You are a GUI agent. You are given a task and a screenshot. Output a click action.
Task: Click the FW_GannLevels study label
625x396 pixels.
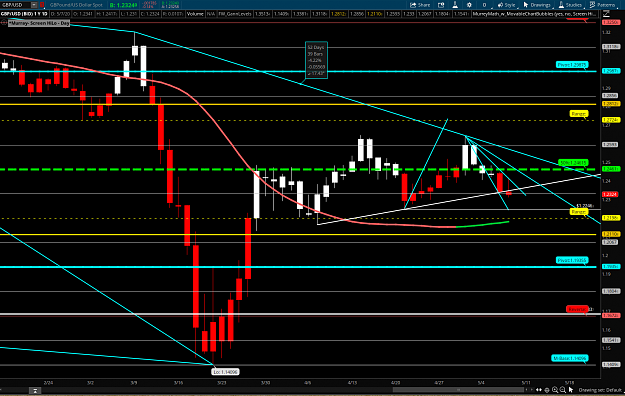pos(236,14)
